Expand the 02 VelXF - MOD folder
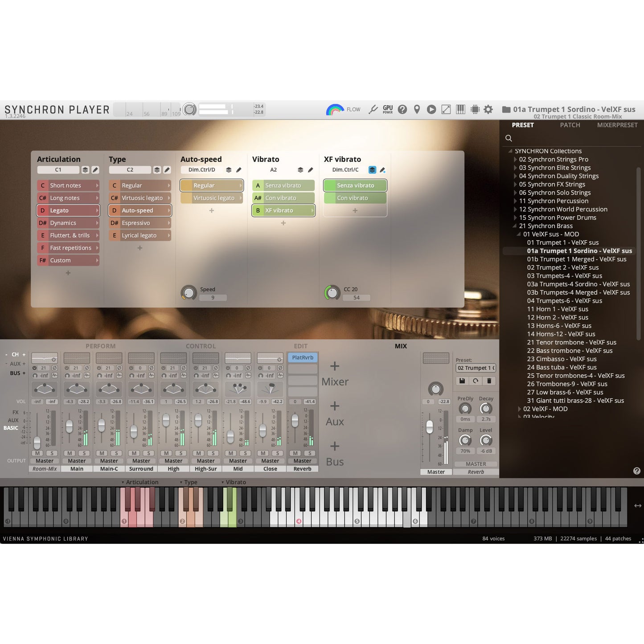644x644 pixels. (x=520, y=409)
